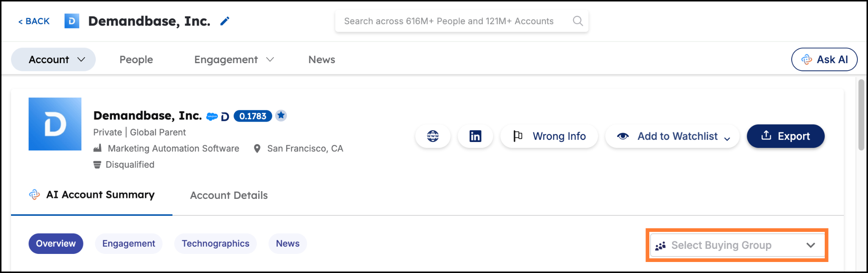Click the Salesforce cloud icon

click(212, 117)
